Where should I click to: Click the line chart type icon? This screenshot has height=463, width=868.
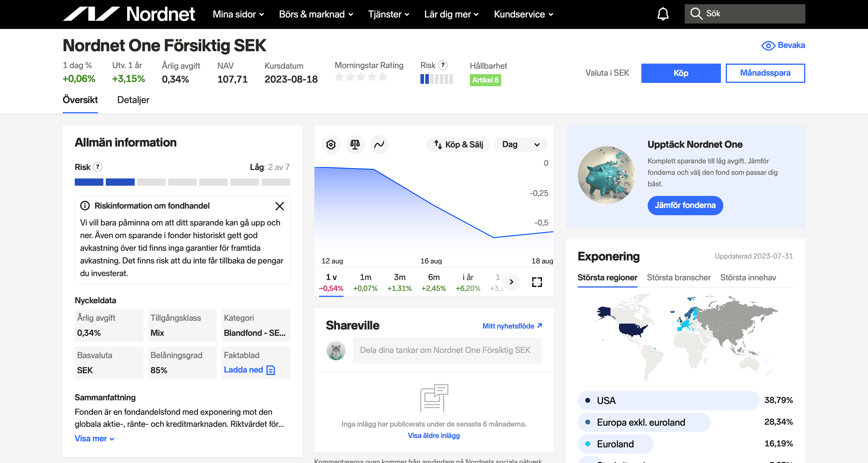point(379,145)
